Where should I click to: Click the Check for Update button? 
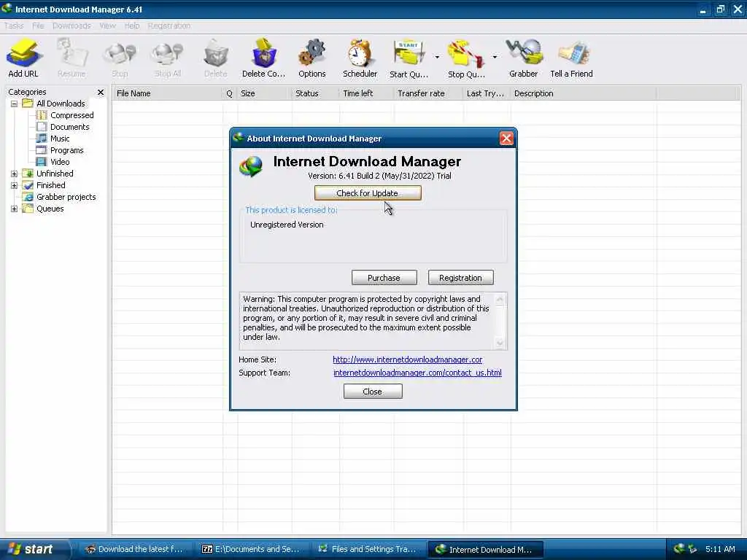[368, 192]
